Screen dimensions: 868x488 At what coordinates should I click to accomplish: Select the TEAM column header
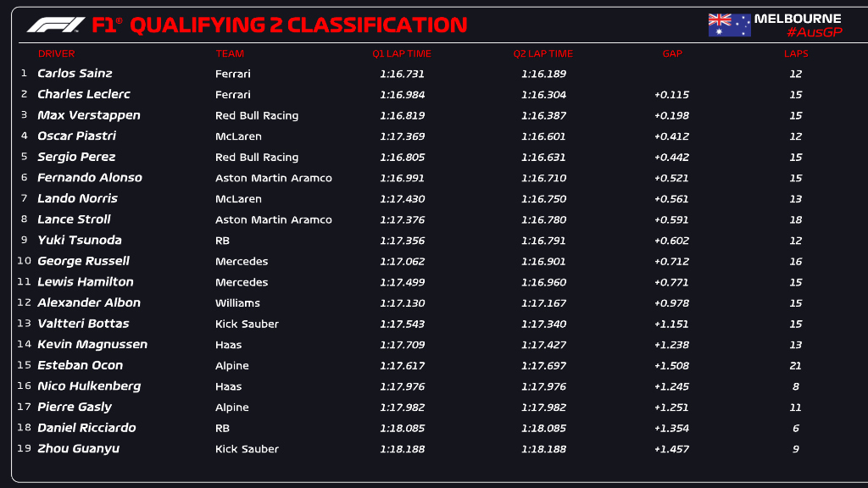pyautogui.click(x=230, y=53)
